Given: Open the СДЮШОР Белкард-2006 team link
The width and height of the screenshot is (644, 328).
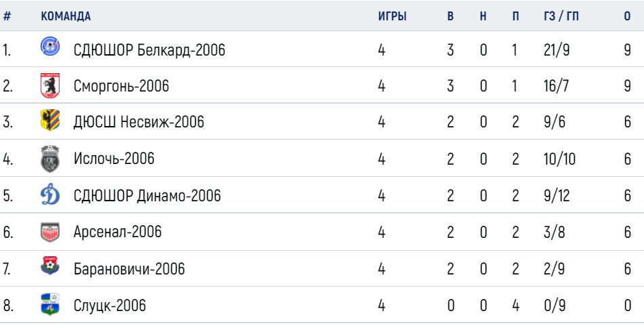Looking at the screenshot, I should click(x=150, y=50).
